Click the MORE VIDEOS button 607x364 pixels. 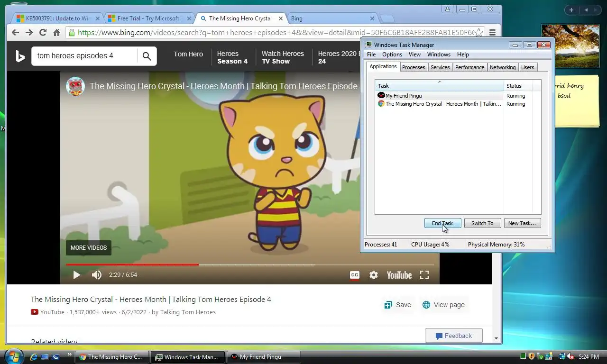click(x=89, y=248)
